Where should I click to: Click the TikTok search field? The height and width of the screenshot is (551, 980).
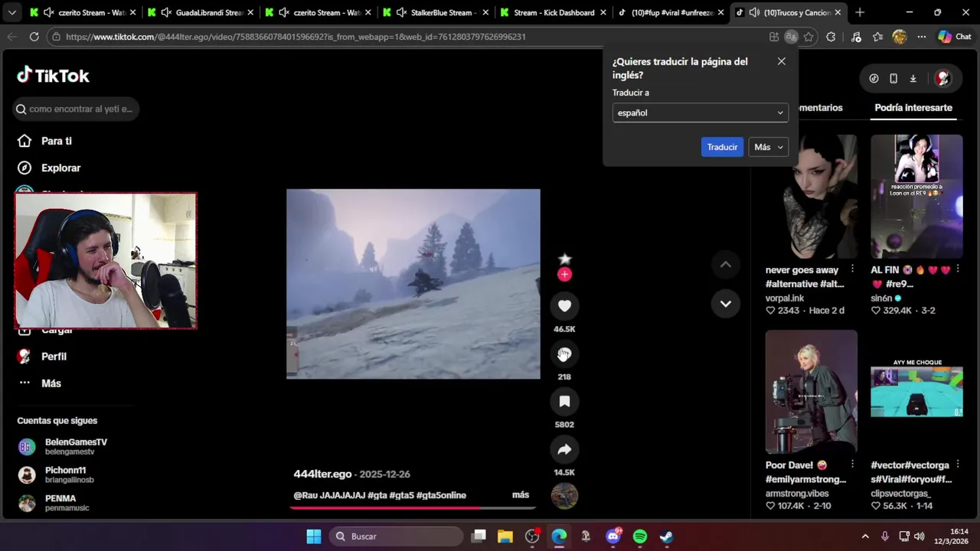point(76,109)
